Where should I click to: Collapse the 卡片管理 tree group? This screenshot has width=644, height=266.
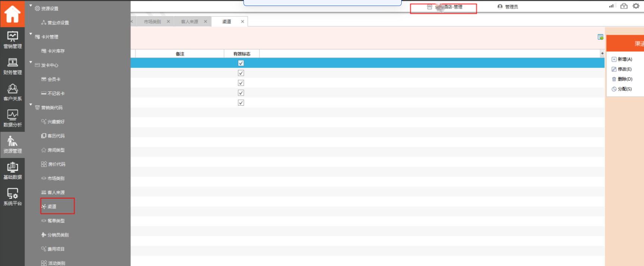pyautogui.click(x=31, y=34)
